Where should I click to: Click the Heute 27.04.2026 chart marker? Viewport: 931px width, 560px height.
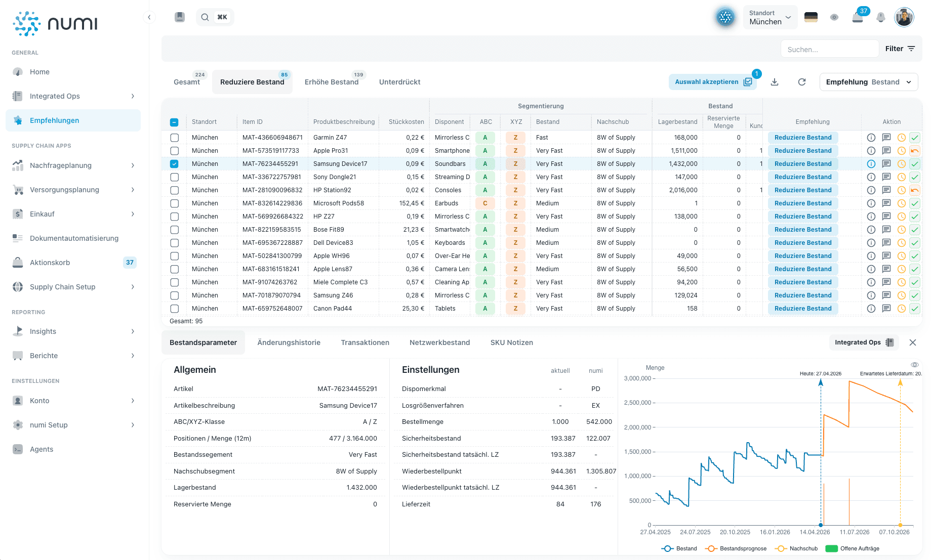tap(821, 374)
